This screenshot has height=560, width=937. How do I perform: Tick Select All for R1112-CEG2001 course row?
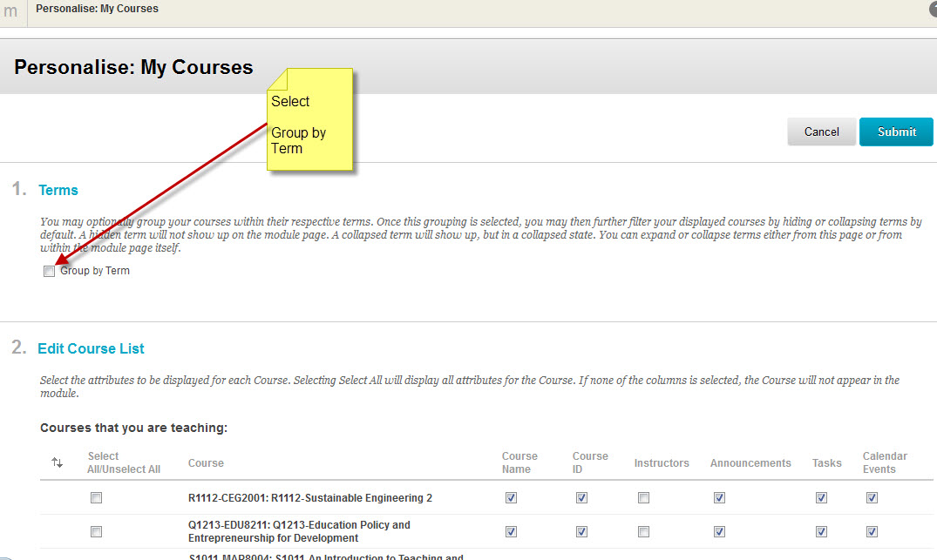97,498
